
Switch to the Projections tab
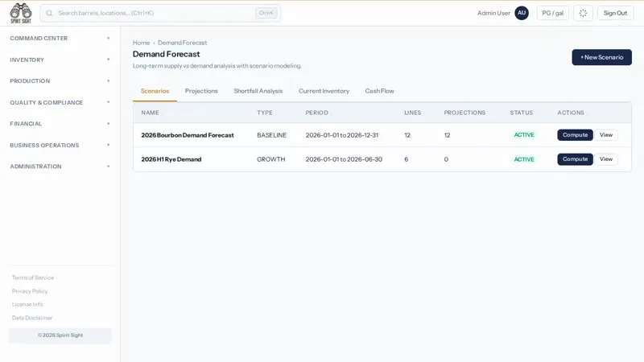pyautogui.click(x=201, y=91)
